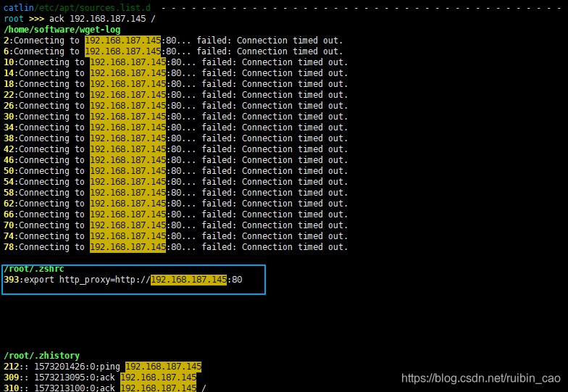568x392 pixels.
Task: Click wget-log line 74 Connecting entry
Action: (x=175, y=236)
